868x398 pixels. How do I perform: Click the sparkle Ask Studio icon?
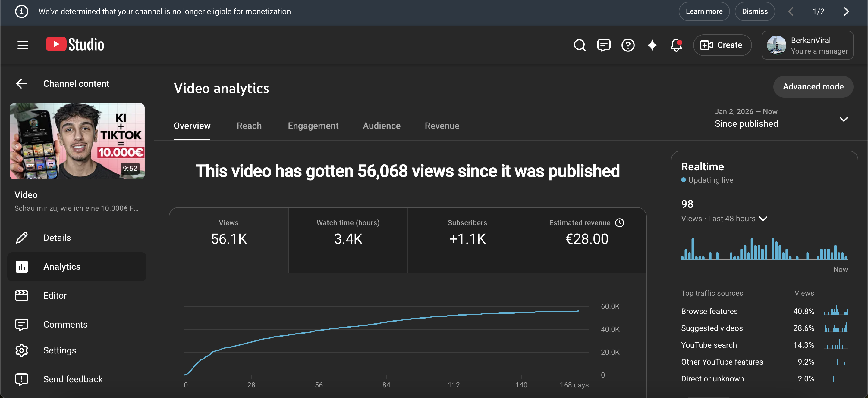tap(652, 45)
